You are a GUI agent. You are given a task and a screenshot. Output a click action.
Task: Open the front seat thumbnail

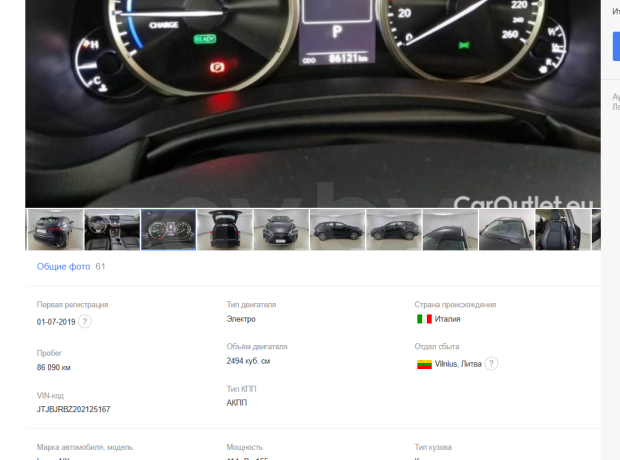pos(563,230)
